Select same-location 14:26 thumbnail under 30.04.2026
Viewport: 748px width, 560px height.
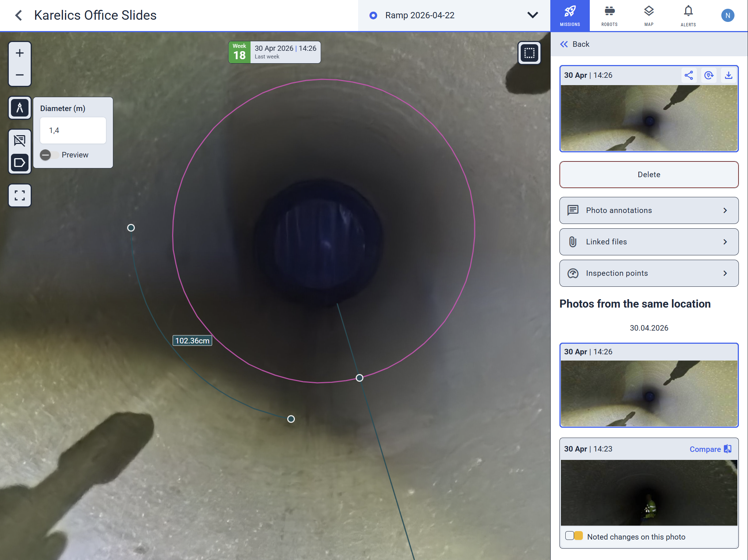click(x=649, y=393)
